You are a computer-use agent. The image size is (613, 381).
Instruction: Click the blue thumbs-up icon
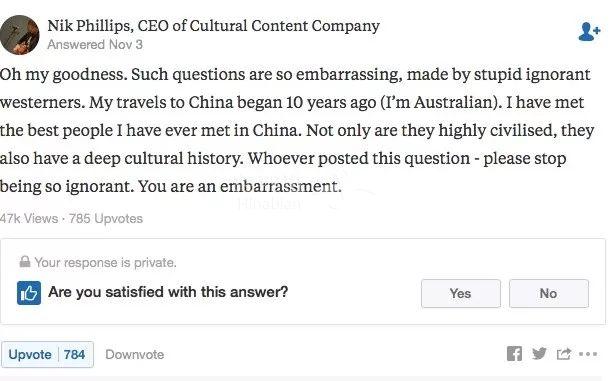[x=29, y=293]
